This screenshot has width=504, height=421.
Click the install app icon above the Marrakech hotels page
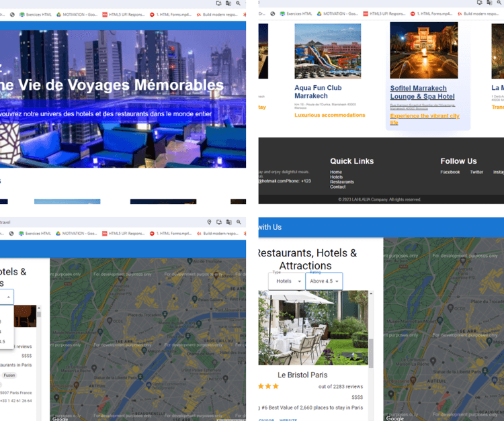[480, 3]
